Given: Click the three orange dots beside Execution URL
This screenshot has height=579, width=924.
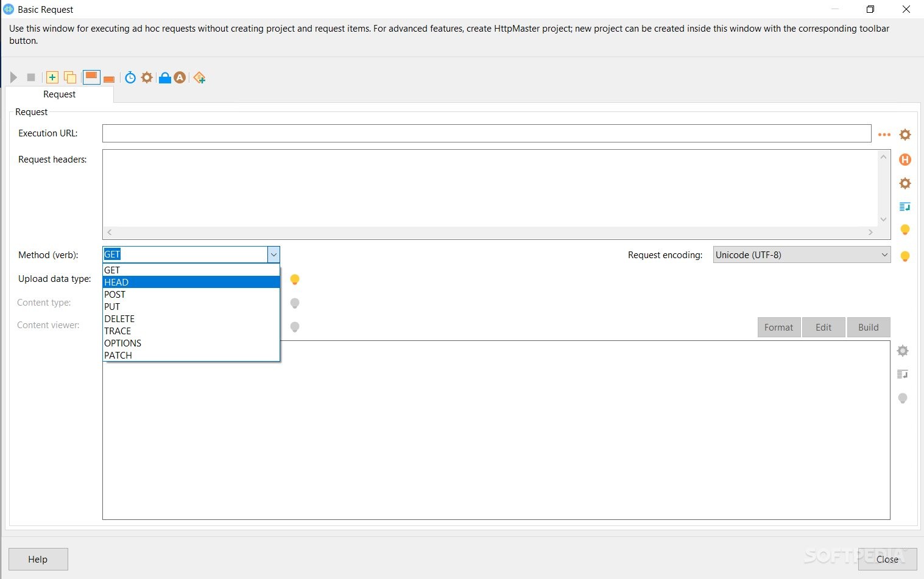Looking at the screenshot, I should [x=884, y=135].
